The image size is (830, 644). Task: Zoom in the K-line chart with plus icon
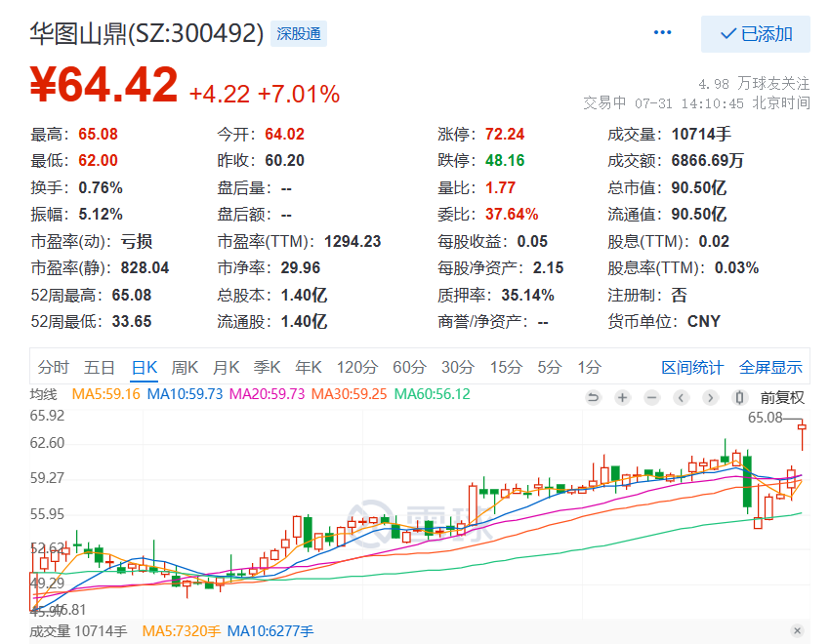pos(623,397)
